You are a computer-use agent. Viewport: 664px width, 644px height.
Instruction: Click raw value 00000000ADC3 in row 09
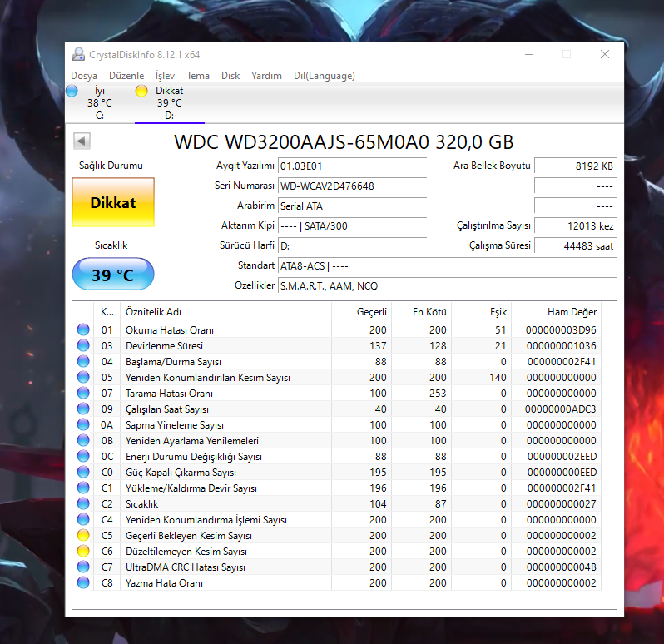click(560, 409)
